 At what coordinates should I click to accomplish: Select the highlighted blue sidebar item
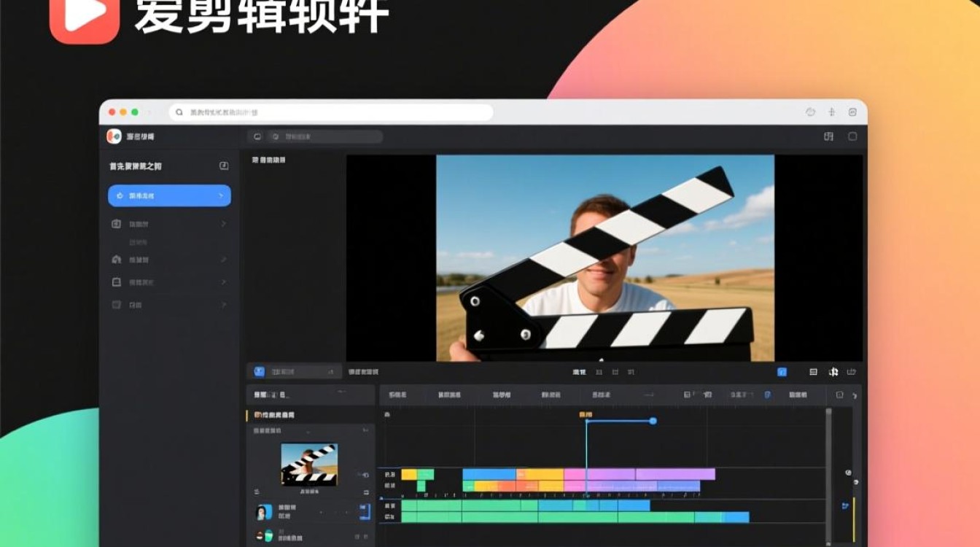click(x=169, y=195)
